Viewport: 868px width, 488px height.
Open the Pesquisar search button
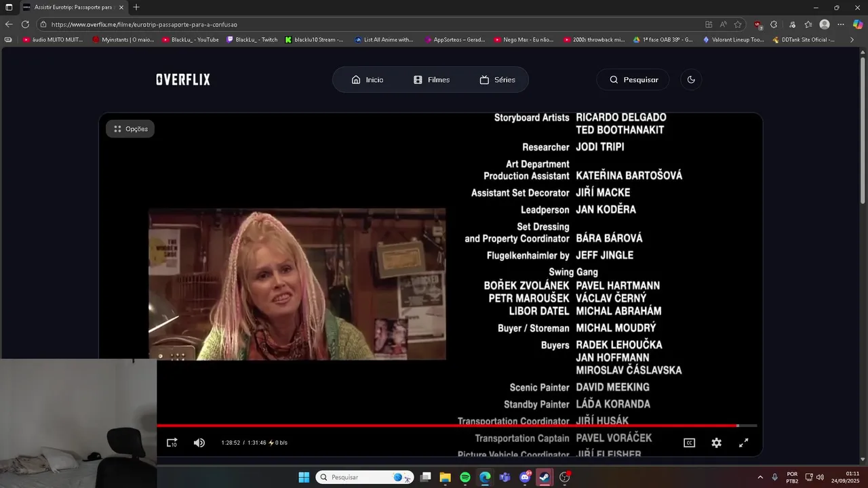(633, 79)
